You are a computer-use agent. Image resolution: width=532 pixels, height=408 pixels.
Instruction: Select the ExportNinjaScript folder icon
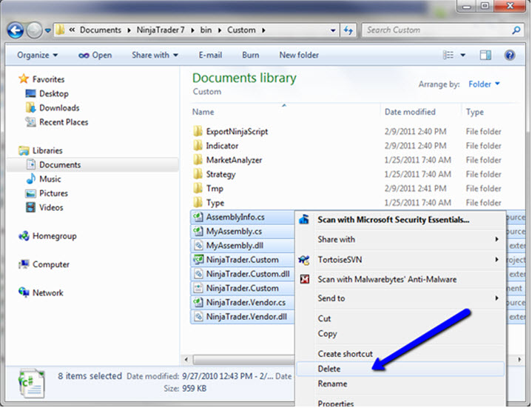coord(198,131)
